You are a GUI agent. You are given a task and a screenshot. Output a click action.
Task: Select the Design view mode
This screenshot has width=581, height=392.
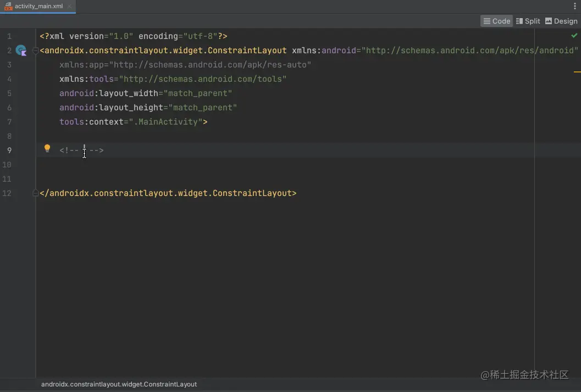pyautogui.click(x=561, y=21)
